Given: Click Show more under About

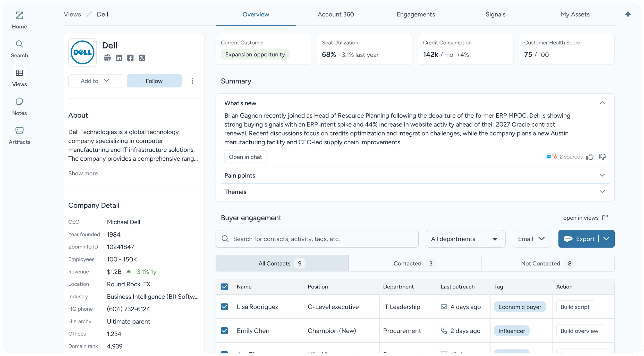Looking at the screenshot, I should tap(83, 173).
